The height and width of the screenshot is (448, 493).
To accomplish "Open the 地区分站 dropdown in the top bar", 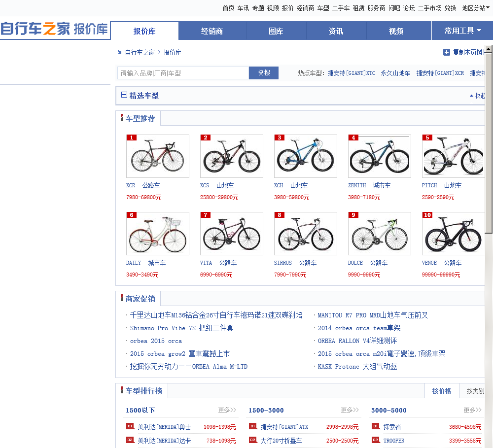I will (475, 8).
